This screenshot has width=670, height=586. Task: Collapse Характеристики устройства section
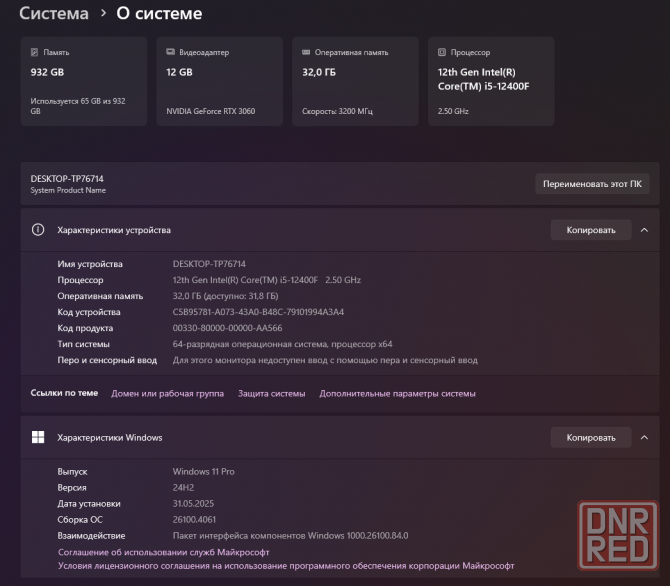(644, 230)
